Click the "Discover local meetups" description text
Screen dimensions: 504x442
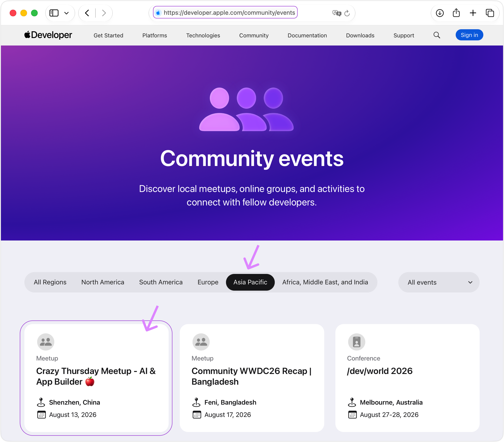252,195
